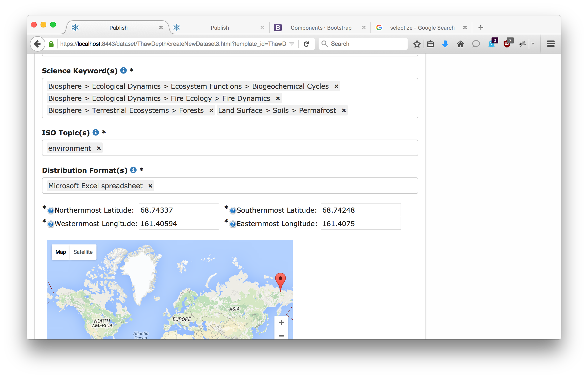Remove the Fire Dynamics keyword tag
Screen dimensions: 588x378
(278, 98)
